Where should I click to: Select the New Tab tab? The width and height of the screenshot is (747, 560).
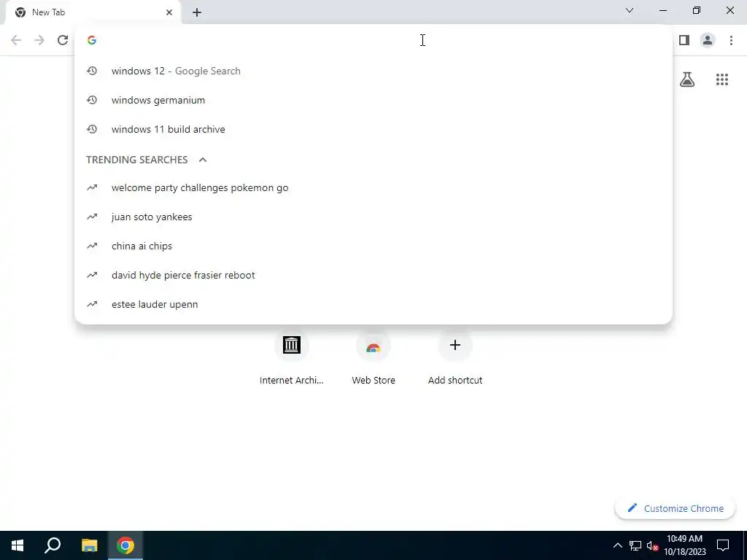tap(93, 12)
